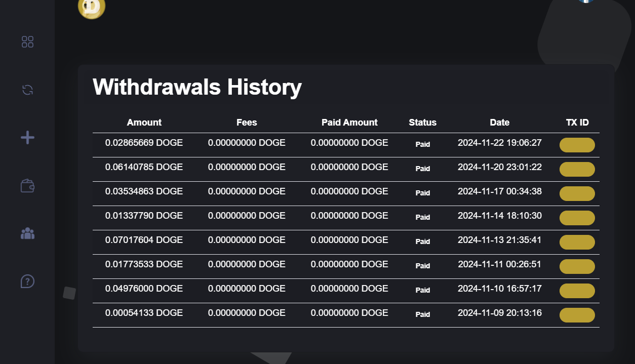Click the plus icon in sidebar
The height and width of the screenshot is (364, 635).
click(x=27, y=138)
